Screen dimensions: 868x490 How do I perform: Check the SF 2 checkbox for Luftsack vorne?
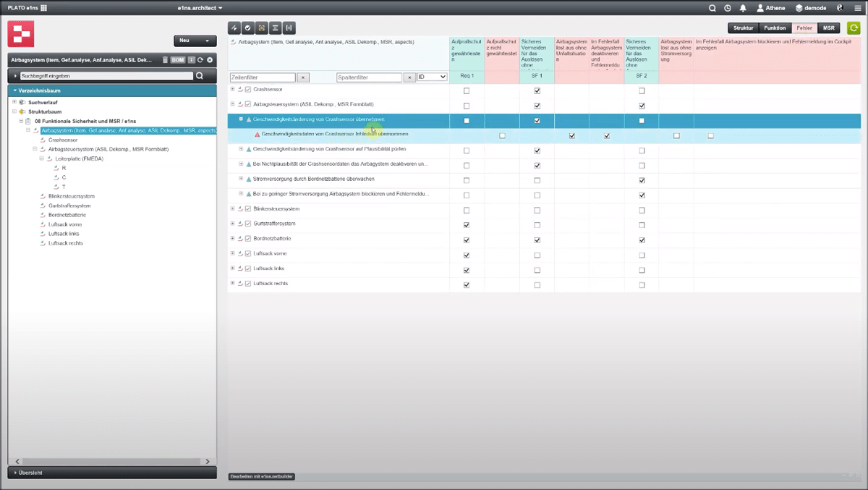point(641,255)
